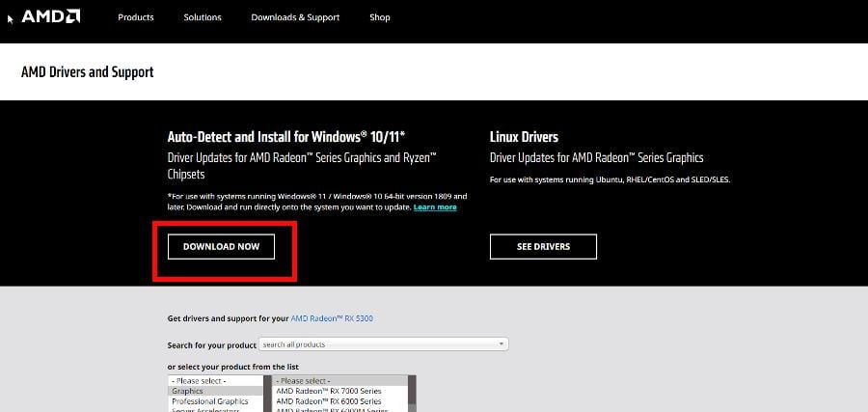Expand the search all products dropdown arrow

tap(501, 343)
